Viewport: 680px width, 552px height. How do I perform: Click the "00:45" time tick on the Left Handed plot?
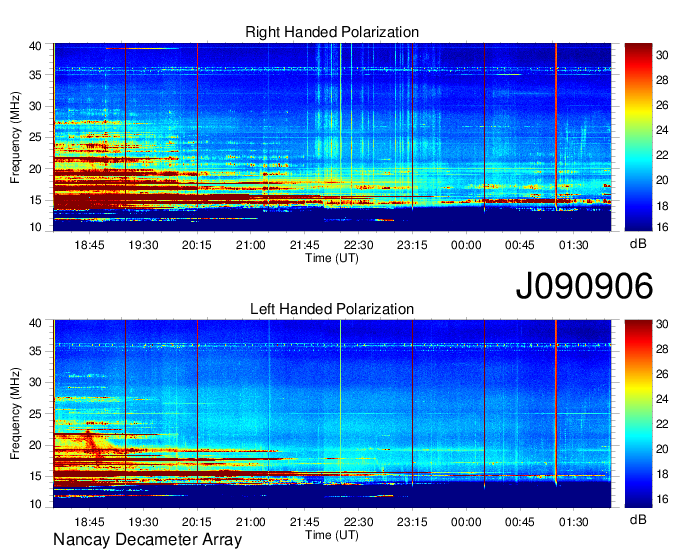pyautogui.click(x=520, y=522)
